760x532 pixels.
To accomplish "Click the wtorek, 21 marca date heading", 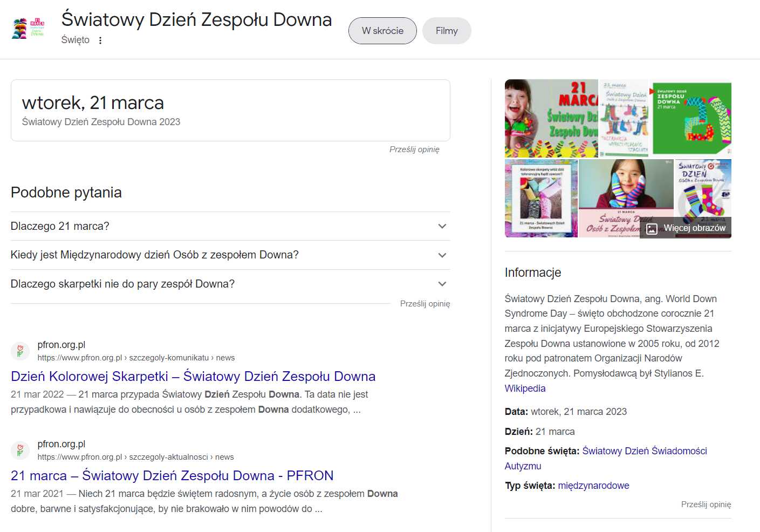I will click(x=93, y=103).
